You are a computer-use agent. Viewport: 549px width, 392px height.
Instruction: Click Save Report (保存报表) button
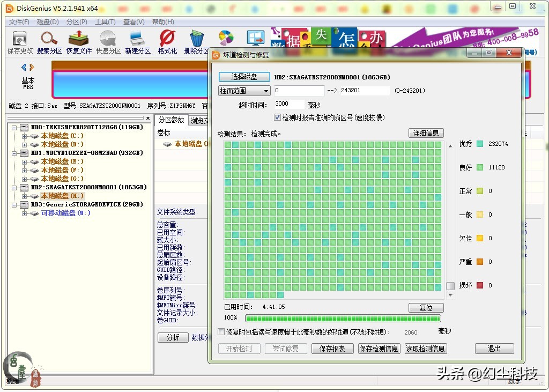tap(332, 349)
